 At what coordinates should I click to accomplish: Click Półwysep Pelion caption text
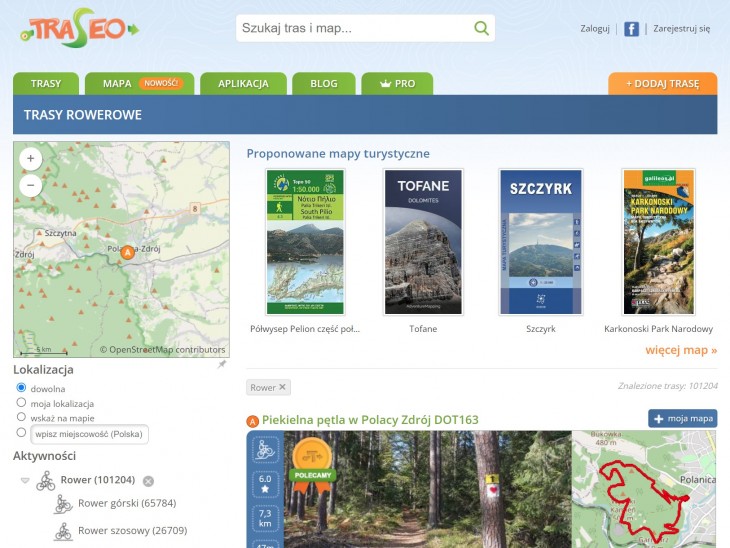(305, 329)
